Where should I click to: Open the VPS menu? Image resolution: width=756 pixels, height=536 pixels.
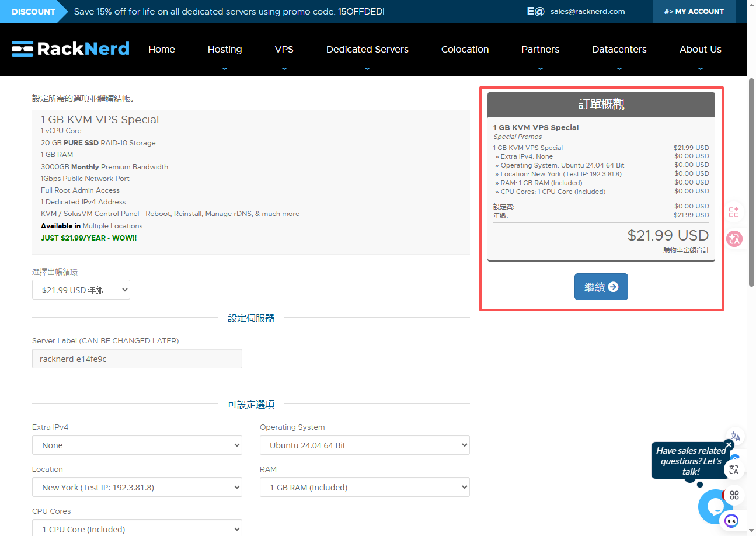coord(284,49)
